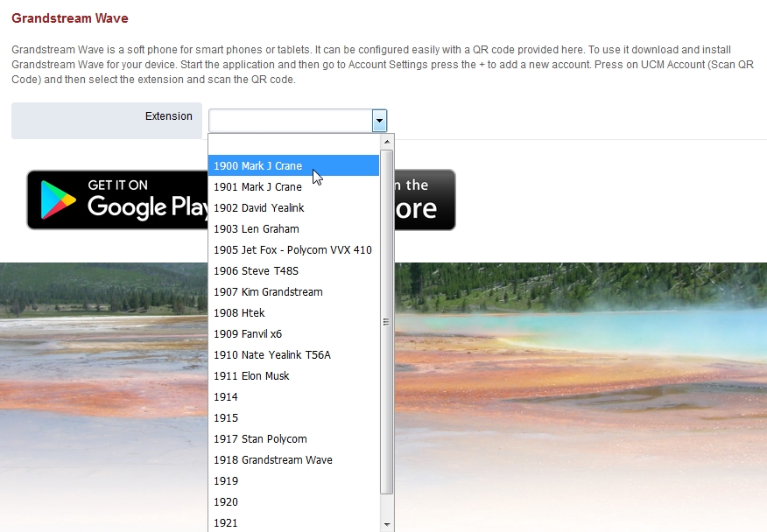This screenshot has height=532, width=767.
Task: Click the extension list scrollbar thumb
Action: (387, 322)
